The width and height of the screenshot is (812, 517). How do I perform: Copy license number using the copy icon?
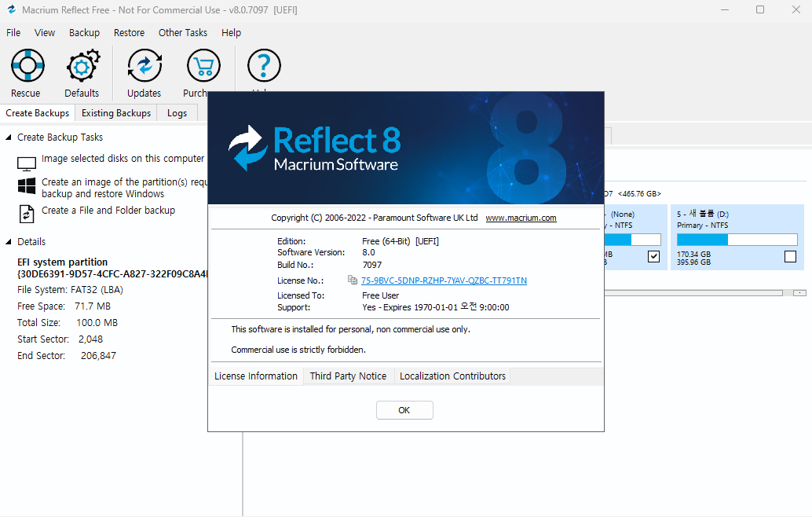tap(353, 280)
